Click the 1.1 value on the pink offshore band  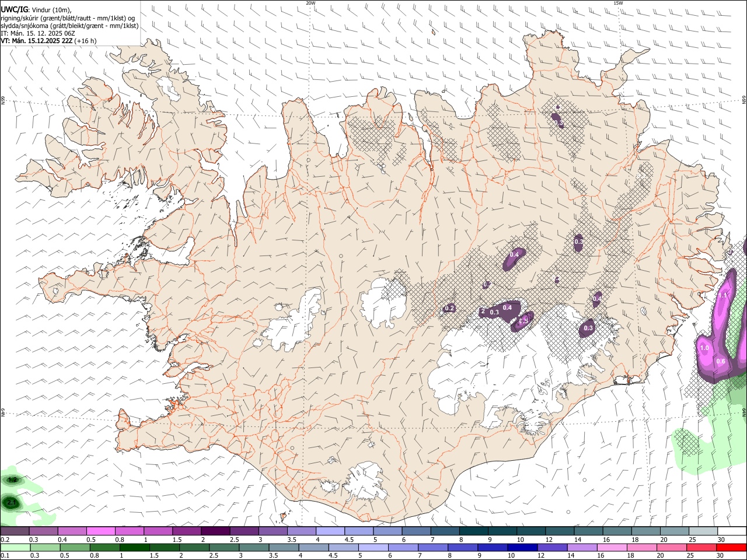722,296
